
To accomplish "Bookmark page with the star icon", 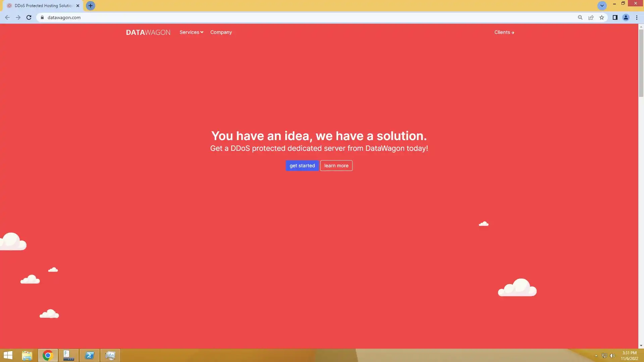I will [x=602, y=17].
